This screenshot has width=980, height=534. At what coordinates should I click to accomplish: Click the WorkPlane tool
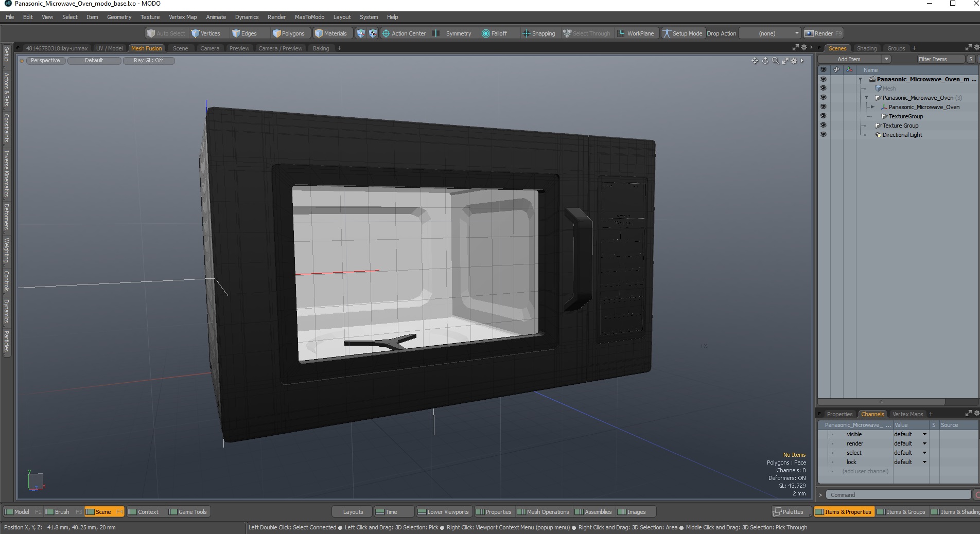tap(636, 33)
